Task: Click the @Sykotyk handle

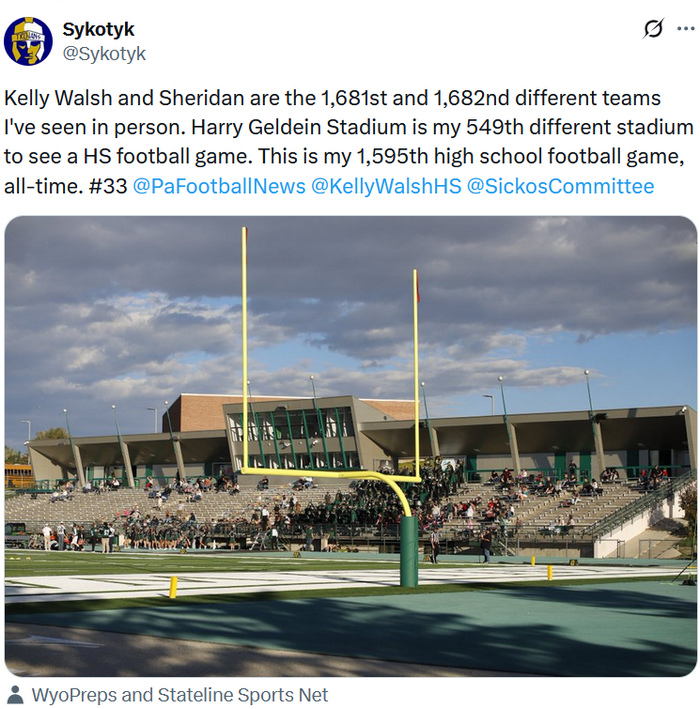Action: (104, 54)
